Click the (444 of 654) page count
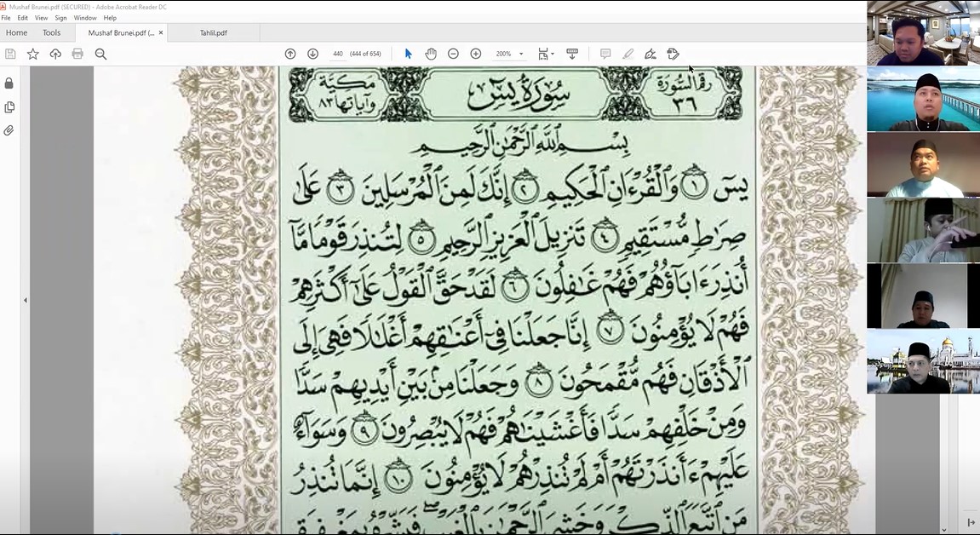980x535 pixels. [x=365, y=54]
